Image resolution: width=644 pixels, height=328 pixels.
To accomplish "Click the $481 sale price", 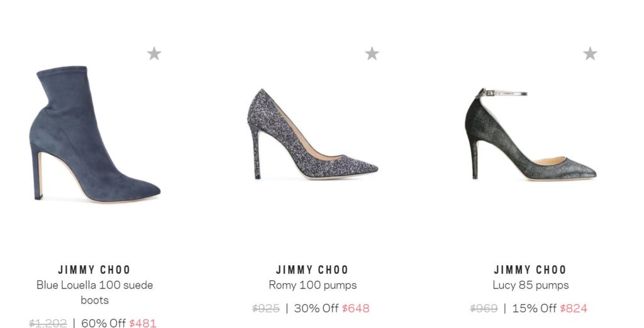I will tap(143, 323).
